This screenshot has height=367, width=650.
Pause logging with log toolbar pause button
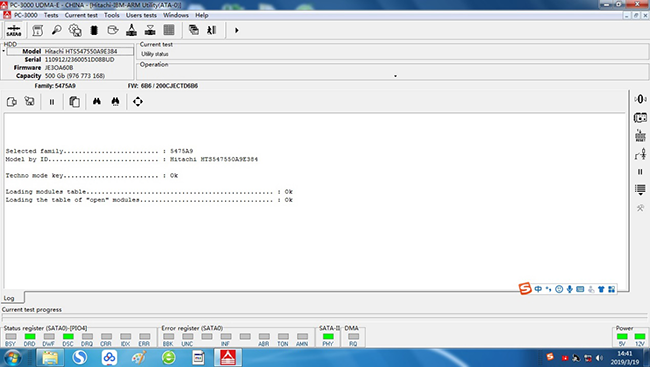click(x=52, y=102)
